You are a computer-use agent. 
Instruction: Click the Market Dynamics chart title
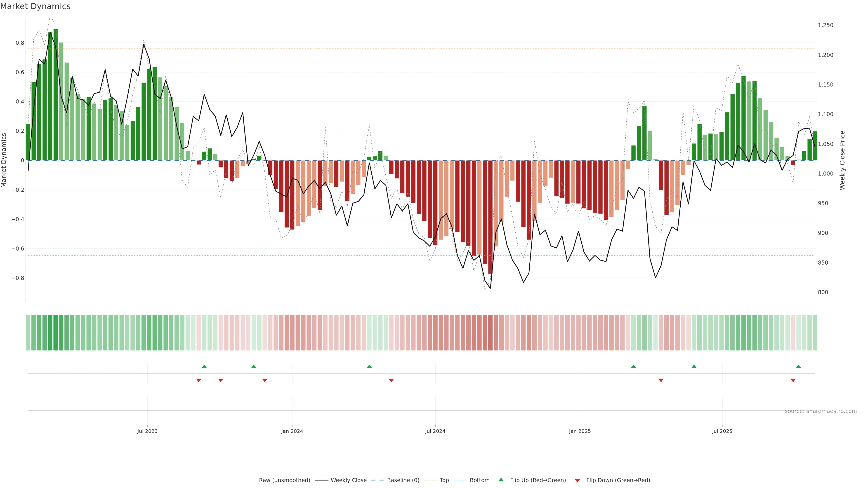click(35, 6)
